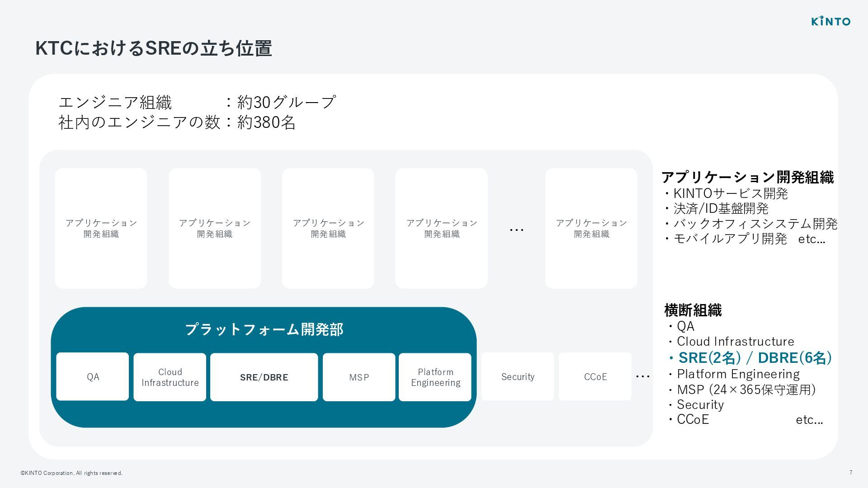Select the QA box
Screen dimensions: 868x488
[93, 377]
